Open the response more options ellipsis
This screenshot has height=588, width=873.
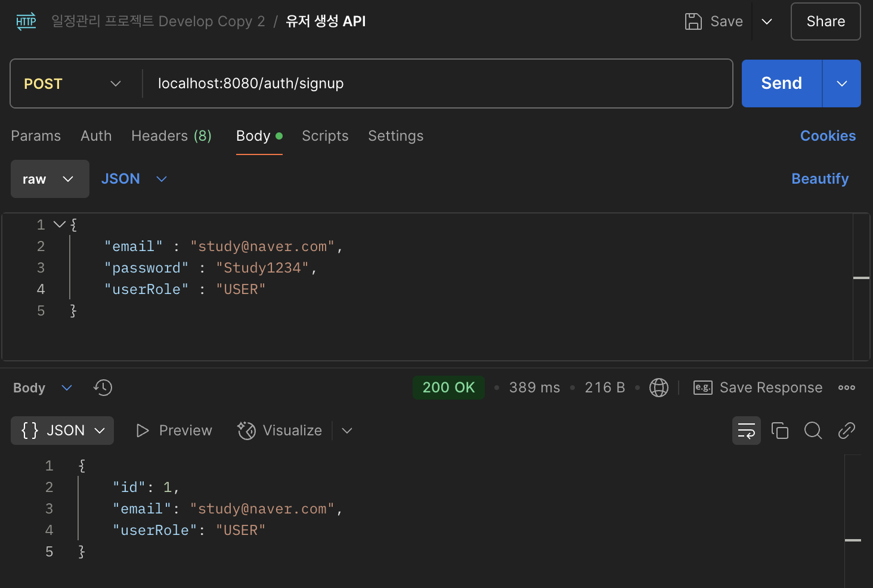click(847, 388)
